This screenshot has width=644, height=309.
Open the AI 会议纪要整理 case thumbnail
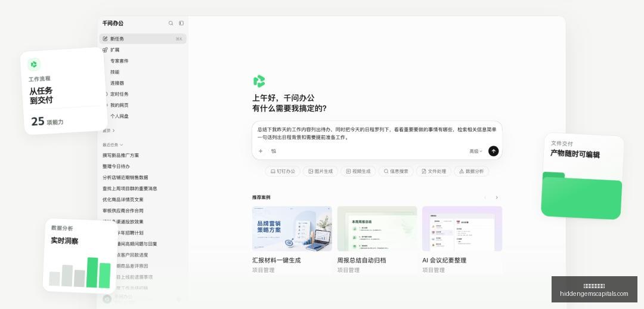(x=462, y=228)
